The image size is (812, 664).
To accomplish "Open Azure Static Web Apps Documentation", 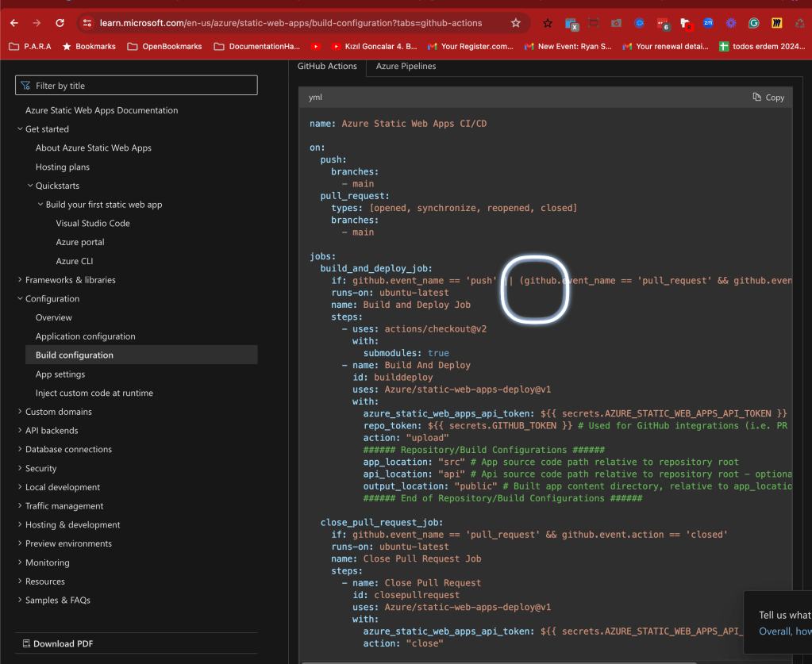I will [102, 110].
